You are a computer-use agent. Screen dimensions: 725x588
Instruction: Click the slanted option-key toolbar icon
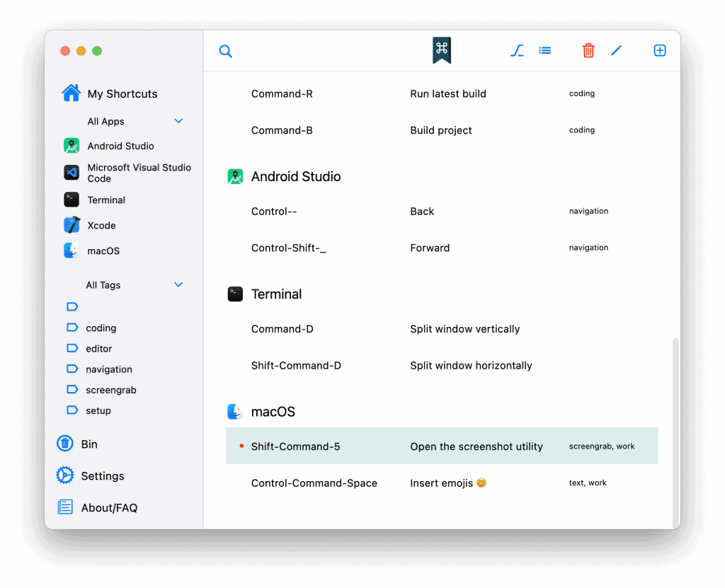(x=517, y=50)
